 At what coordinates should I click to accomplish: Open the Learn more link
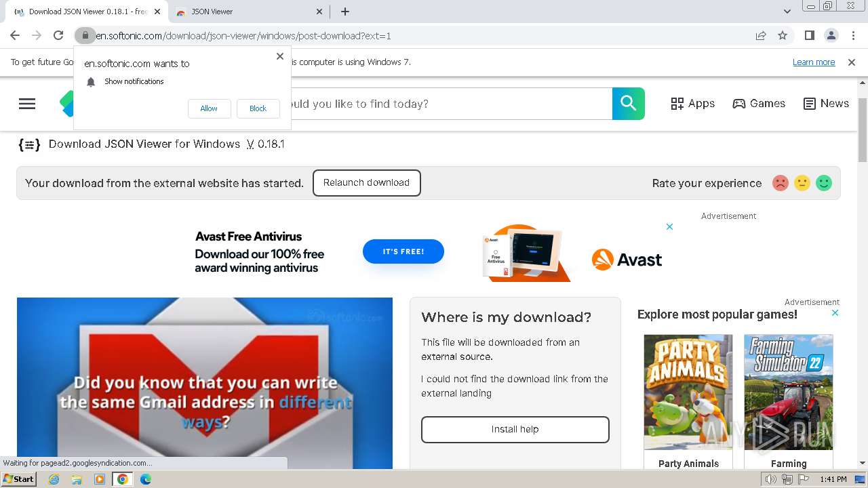tap(814, 62)
